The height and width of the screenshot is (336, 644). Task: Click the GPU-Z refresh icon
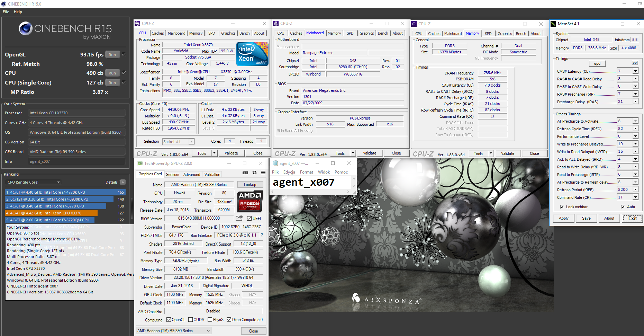coord(254,173)
